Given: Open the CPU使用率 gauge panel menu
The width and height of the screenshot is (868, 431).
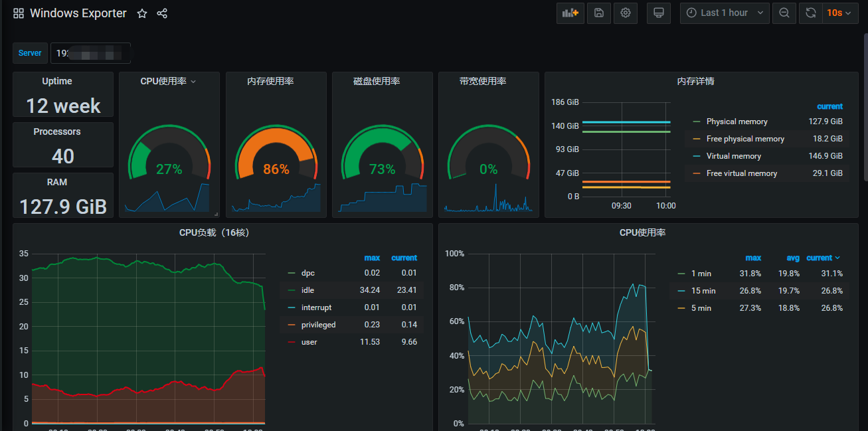Looking at the screenshot, I should coord(193,82).
